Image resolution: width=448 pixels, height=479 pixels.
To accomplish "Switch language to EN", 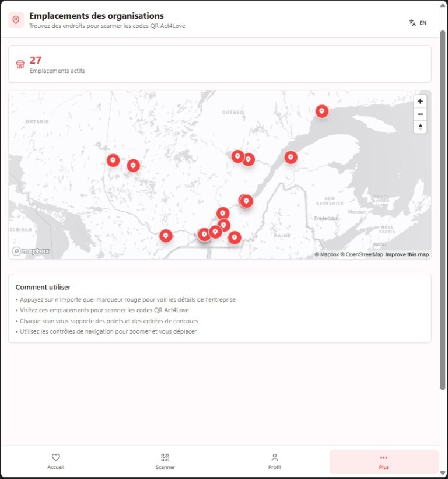I will 418,23.
